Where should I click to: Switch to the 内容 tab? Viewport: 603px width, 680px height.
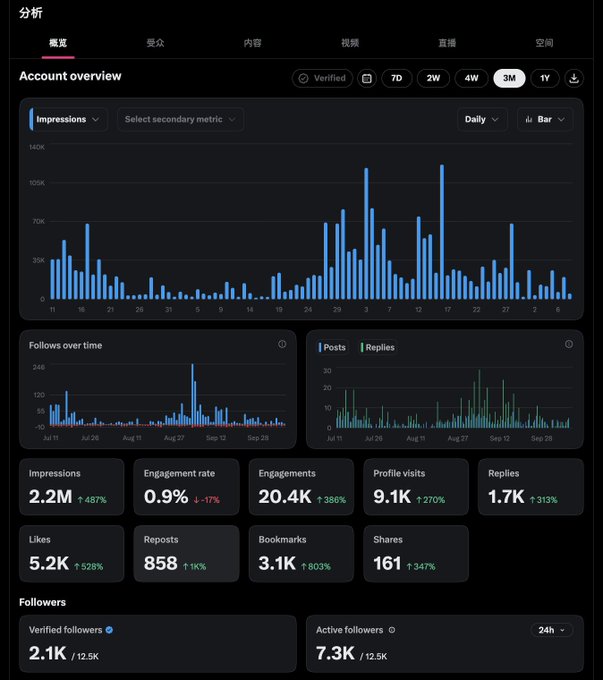click(x=252, y=43)
